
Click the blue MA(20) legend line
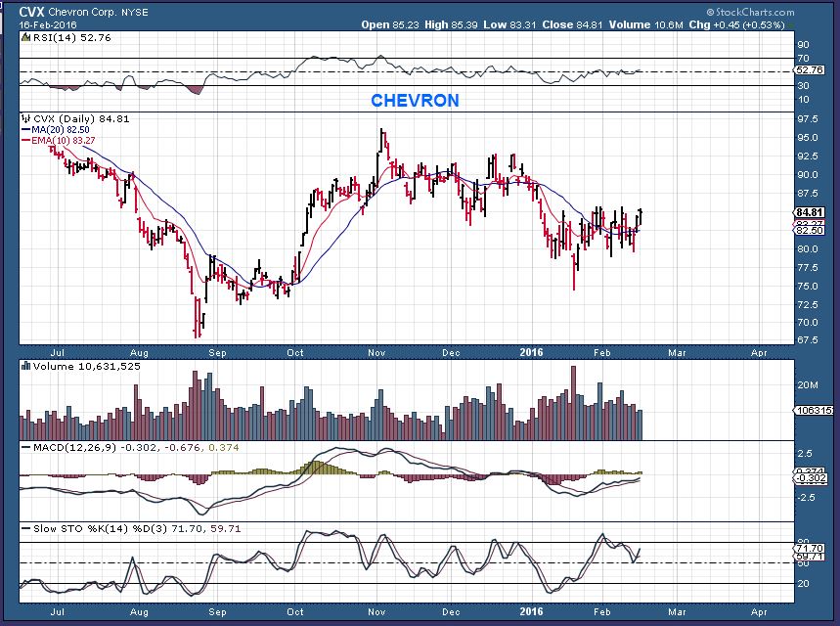click(x=25, y=130)
